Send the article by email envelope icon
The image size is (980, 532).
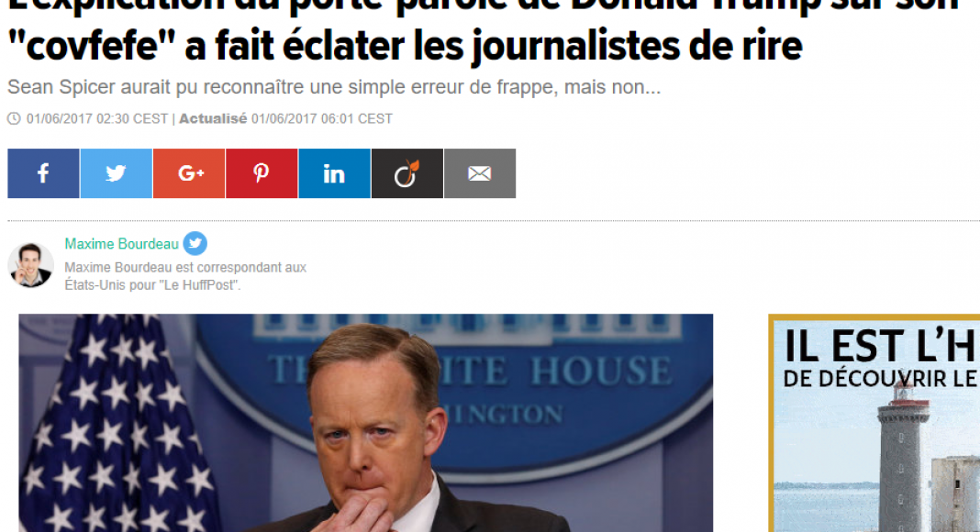point(480,173)
